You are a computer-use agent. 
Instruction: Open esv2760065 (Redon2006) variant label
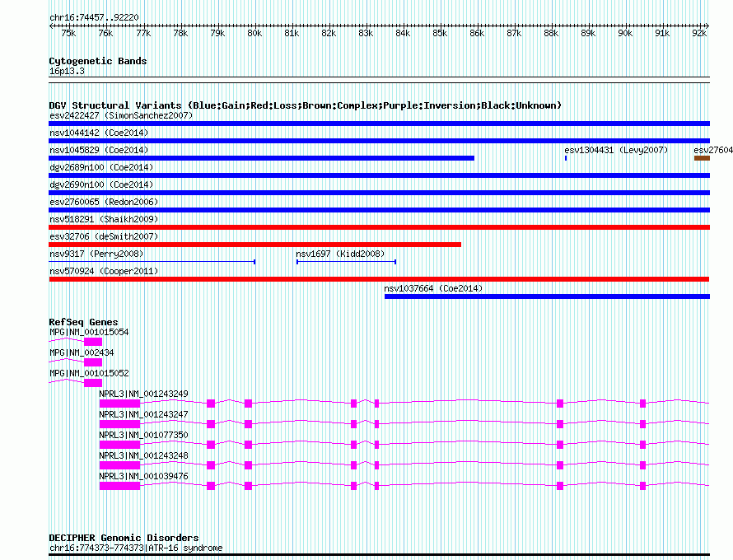click(104, 202)
